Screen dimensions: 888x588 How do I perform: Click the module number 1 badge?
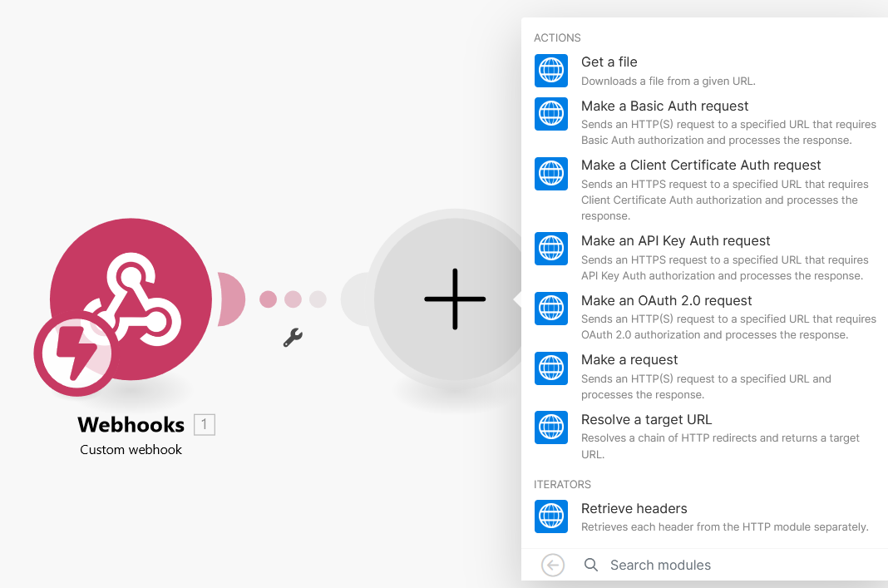(x=205, y=424)
